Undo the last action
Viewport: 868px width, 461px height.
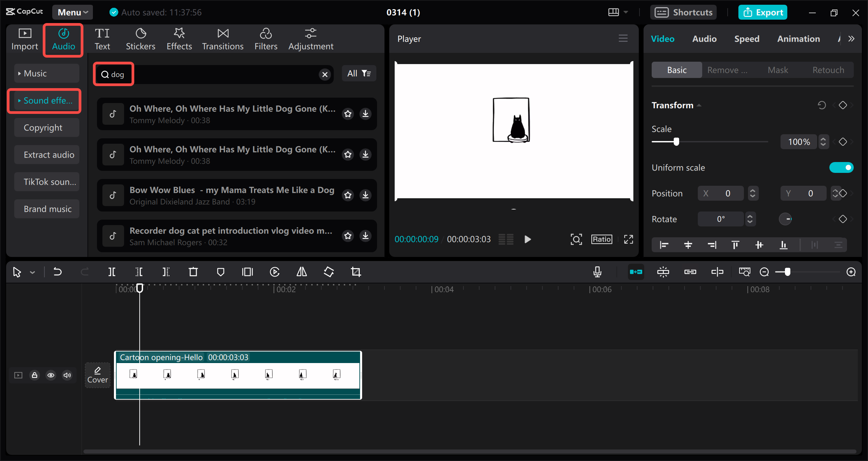point(58,272)
